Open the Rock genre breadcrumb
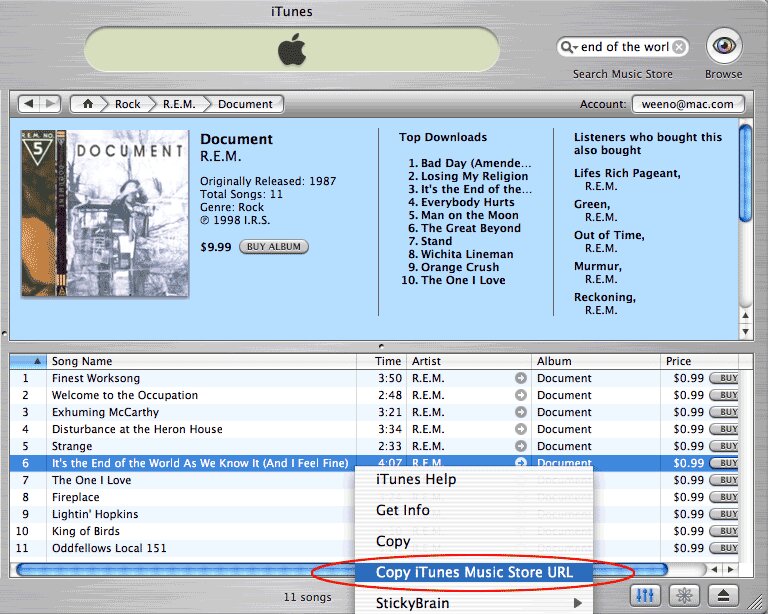Image resolution: width=768 pixels, height=614 pixels. click(x=127, y=104)
